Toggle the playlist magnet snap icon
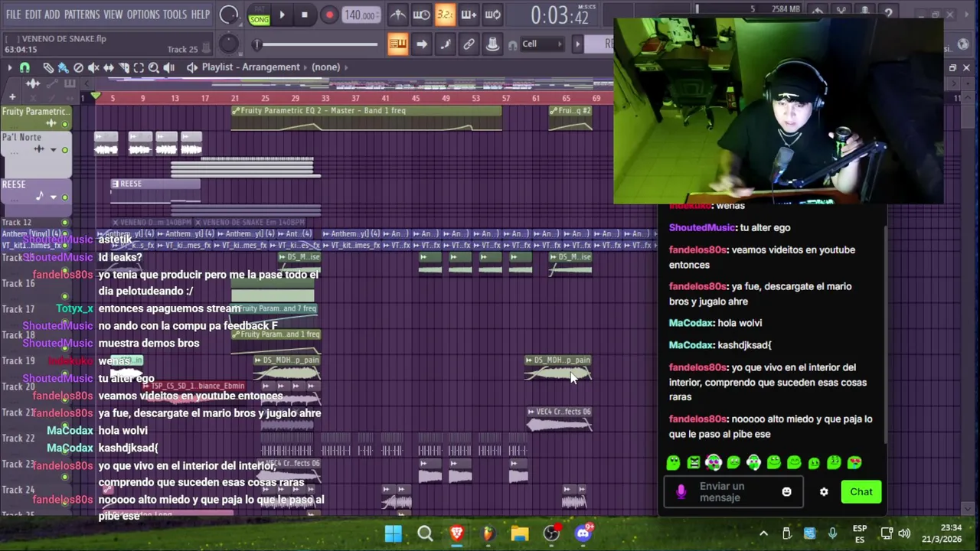The height and width of the screenshot is (551, 980). pos(24,67)
